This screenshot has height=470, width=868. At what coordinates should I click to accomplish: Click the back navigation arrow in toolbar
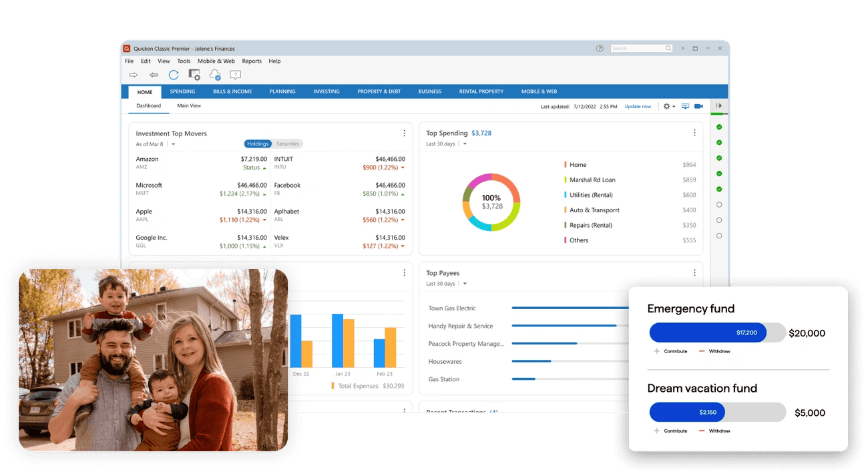pyautogui.click(x=154, y=75)
